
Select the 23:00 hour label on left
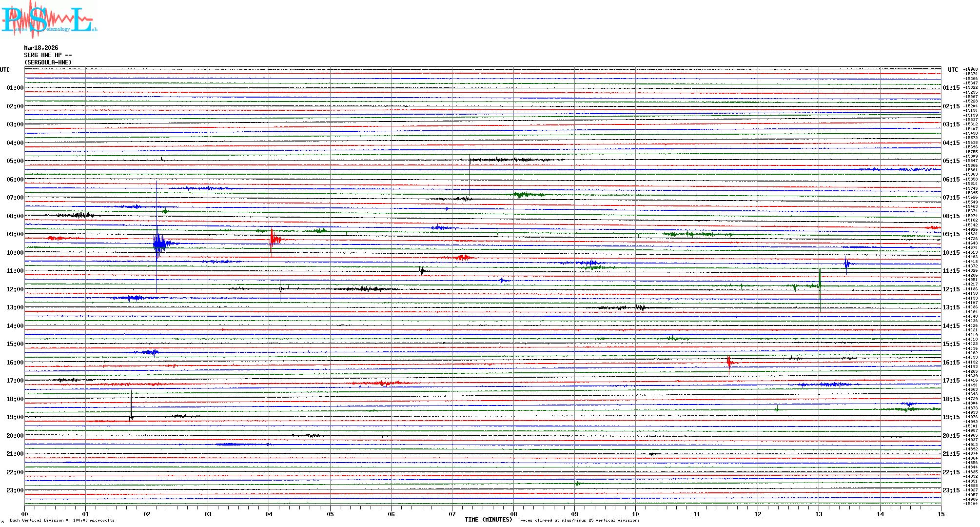tap(15, 490)
